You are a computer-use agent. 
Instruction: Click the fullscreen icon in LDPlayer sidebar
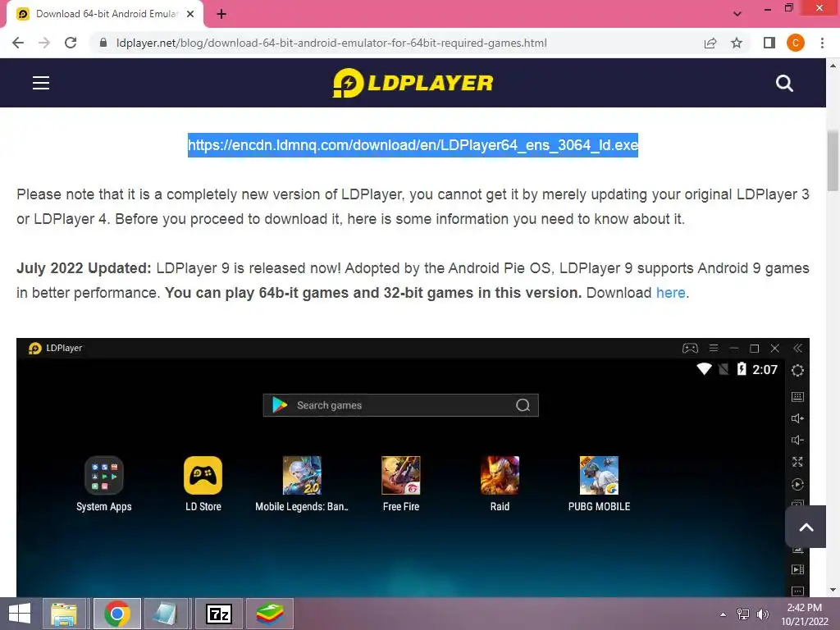pos(797,462)
